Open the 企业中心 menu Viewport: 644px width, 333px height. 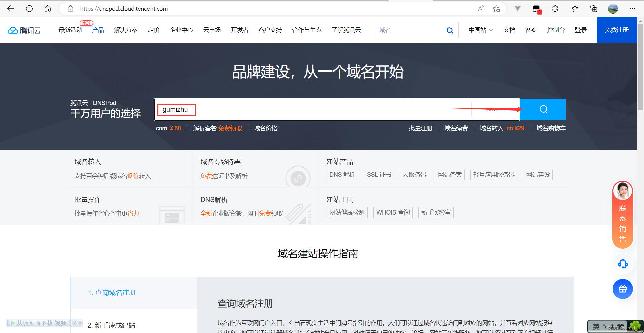pos(181,30)
